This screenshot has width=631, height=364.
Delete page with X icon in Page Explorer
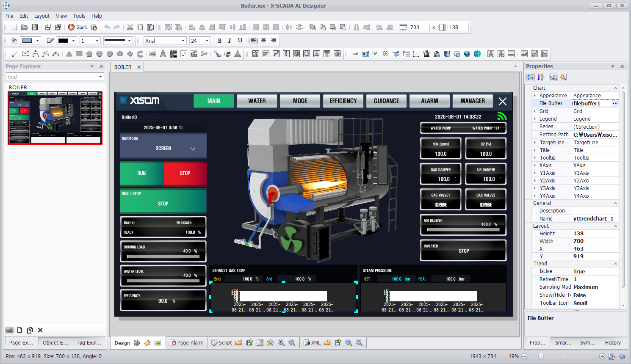tap(40, 330)
